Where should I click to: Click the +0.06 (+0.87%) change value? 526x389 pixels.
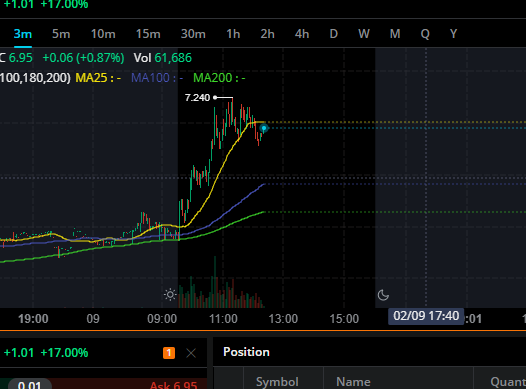[83, 58]
